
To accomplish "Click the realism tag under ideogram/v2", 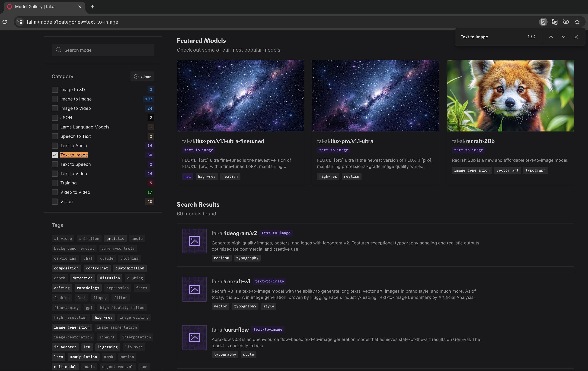I will (x=222, y=258).
